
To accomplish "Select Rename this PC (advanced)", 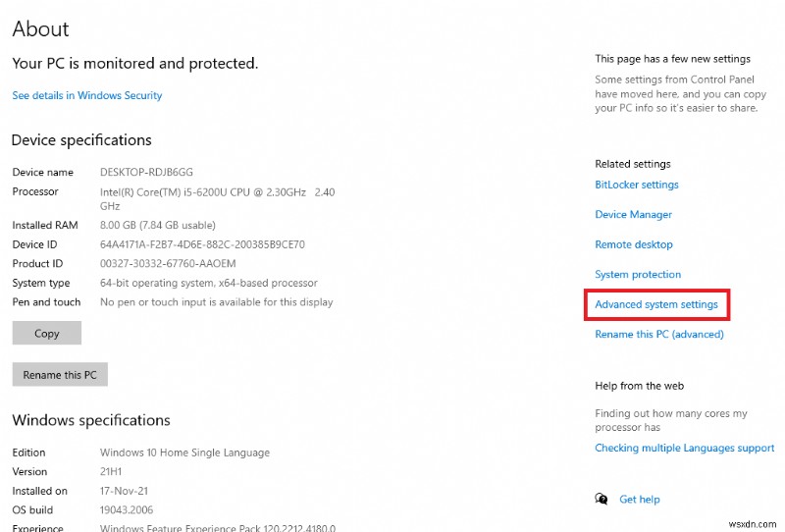I will pyautogui.click(x=659, y=335).
